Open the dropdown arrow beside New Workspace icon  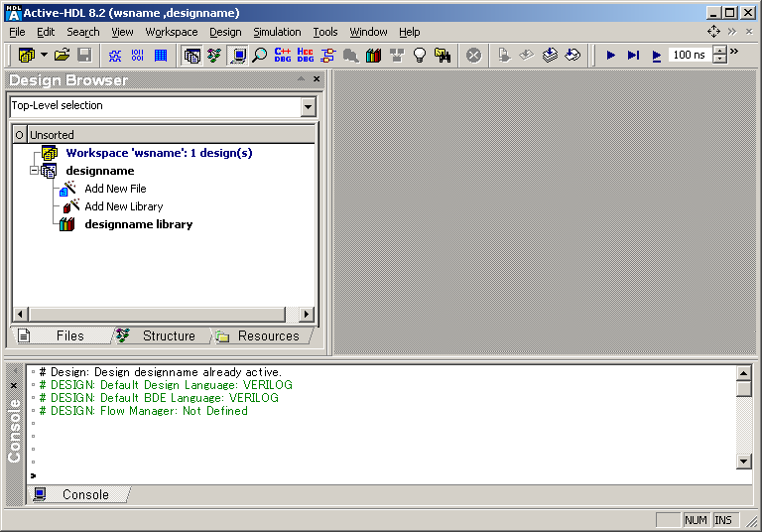(x=44, y=55)
